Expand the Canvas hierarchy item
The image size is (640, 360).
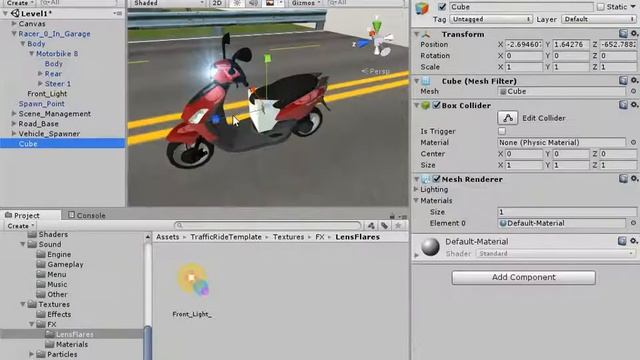coord(14,24)
